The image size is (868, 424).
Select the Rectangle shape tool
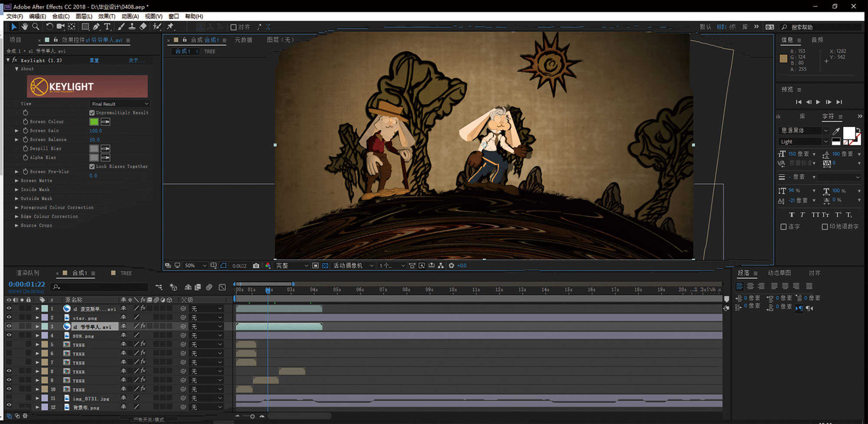click(85, 27)
